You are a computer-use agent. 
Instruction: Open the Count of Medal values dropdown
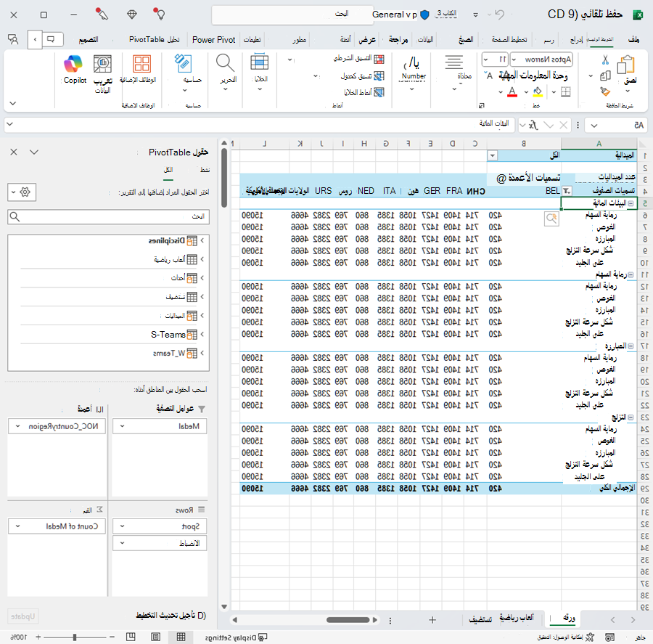click(x=17, y=526)
